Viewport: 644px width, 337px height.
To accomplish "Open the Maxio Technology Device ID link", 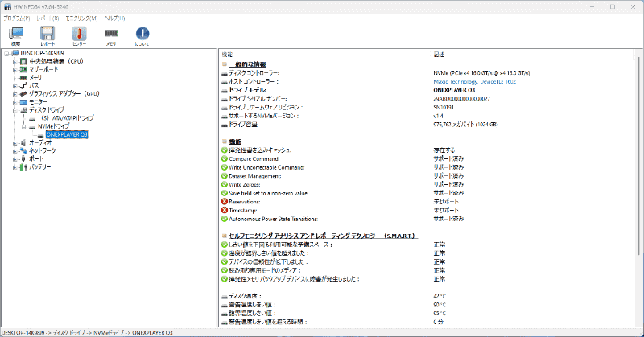I will click(474, 82).
